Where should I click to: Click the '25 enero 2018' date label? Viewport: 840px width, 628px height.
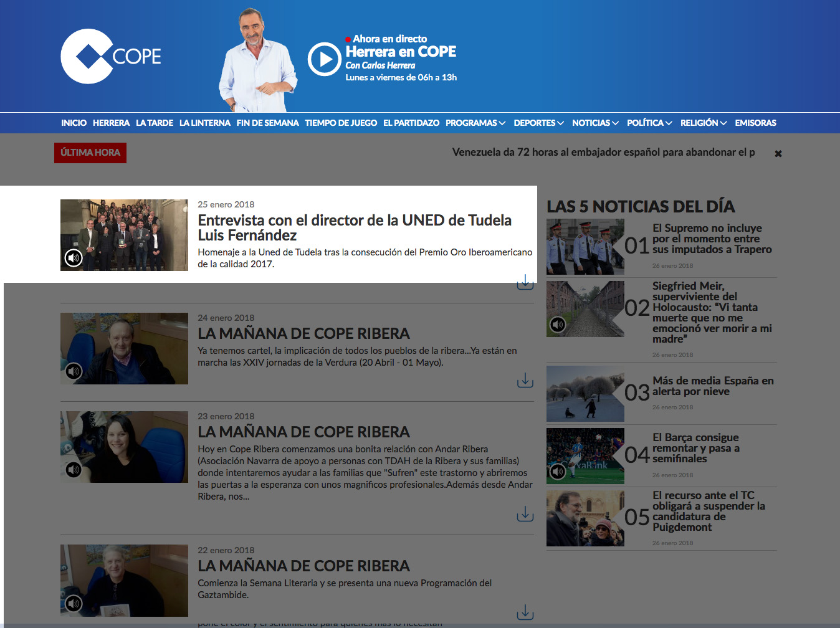click(x=226, y=204)
